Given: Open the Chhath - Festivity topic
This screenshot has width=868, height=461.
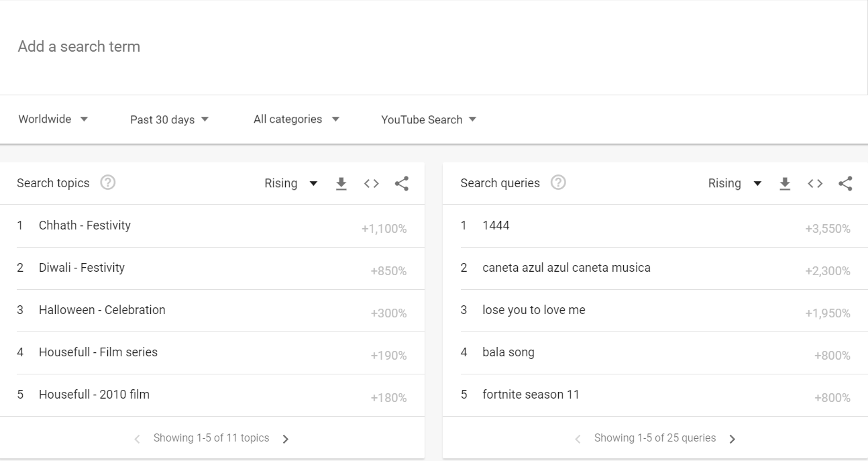Looking at the screenshot, I should tap(85, 225).
